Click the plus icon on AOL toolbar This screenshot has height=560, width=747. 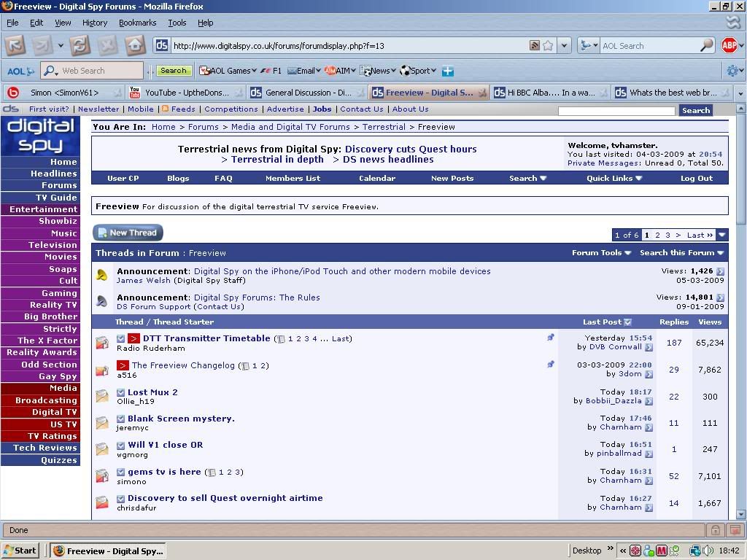click(x=448, y=71)
